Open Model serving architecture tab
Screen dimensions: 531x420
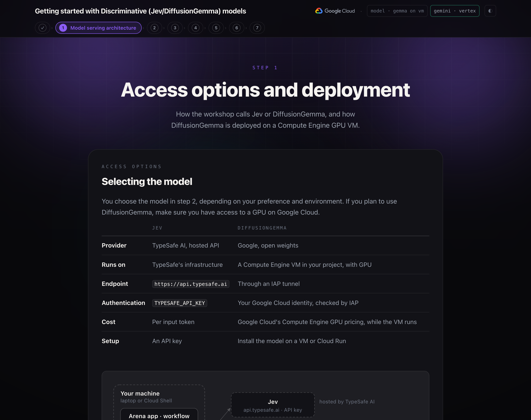99,28
